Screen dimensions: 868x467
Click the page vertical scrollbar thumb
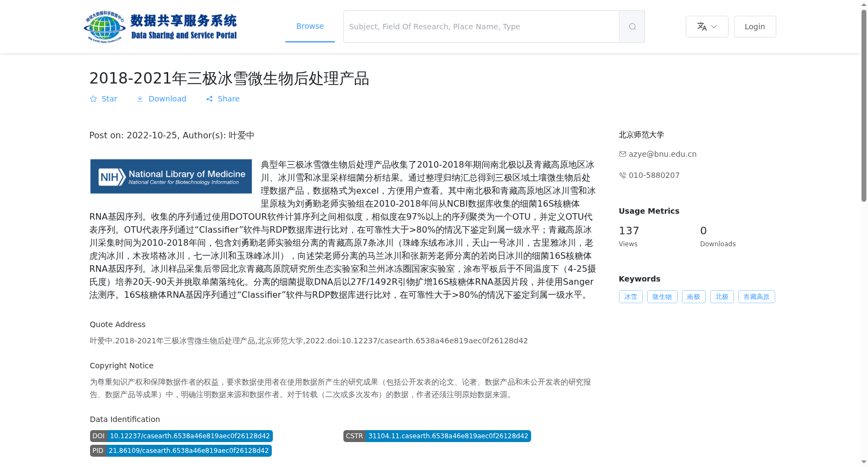pos(864,106)
